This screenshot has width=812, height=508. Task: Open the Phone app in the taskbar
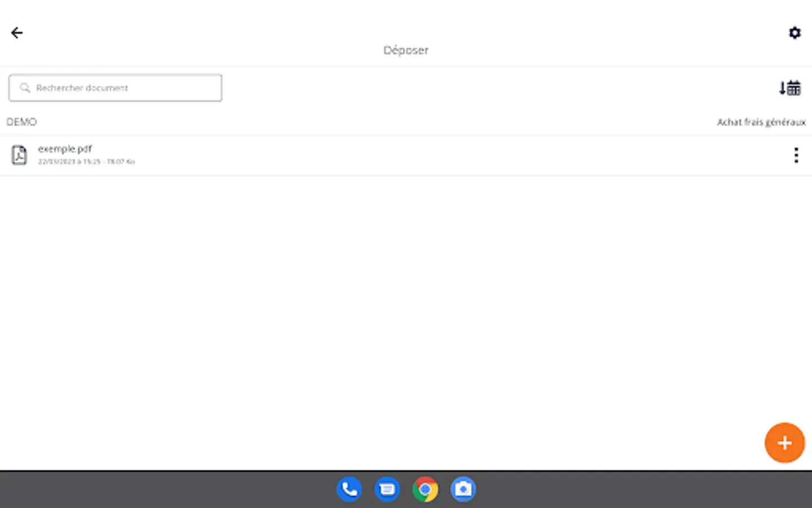pos(349,489)
